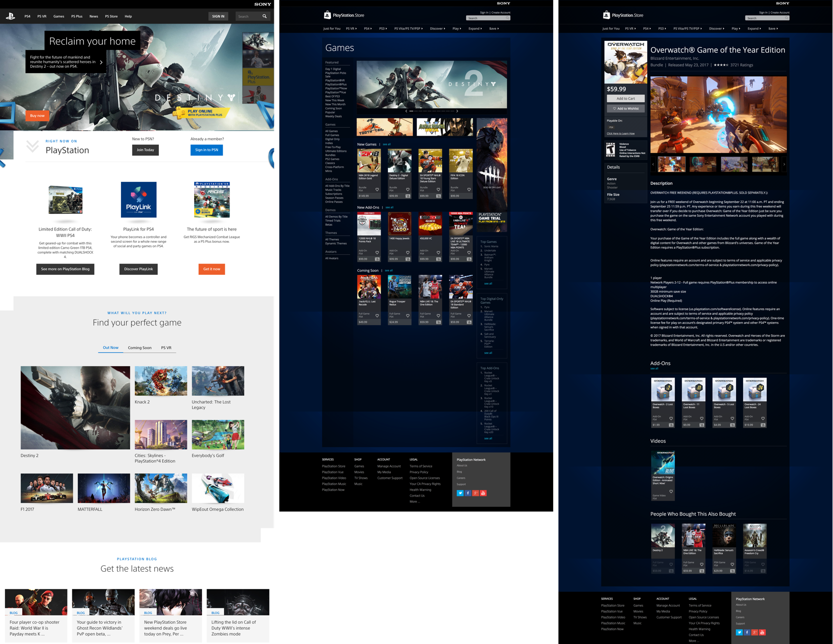Open the Save menu on the Overwatch page
This screenshot has height=644, width=833.
click(773, 29)
